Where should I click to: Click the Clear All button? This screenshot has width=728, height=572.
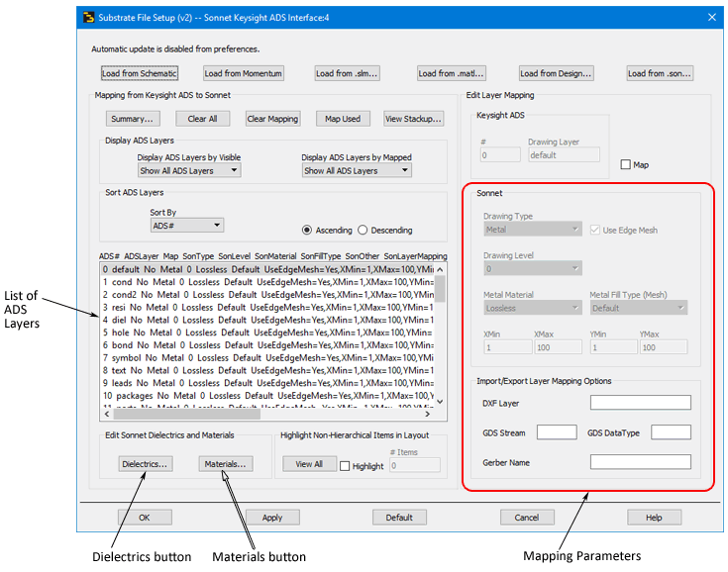tap(202, 119)
